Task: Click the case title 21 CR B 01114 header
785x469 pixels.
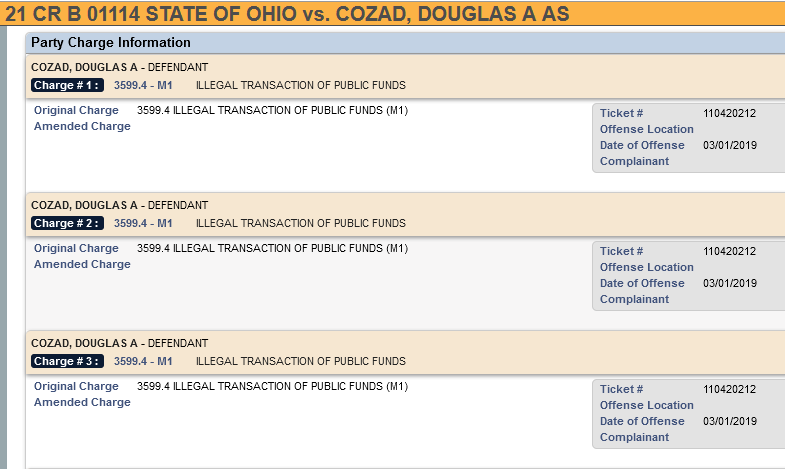Action: pyautogui.click(x=287, y=13)
